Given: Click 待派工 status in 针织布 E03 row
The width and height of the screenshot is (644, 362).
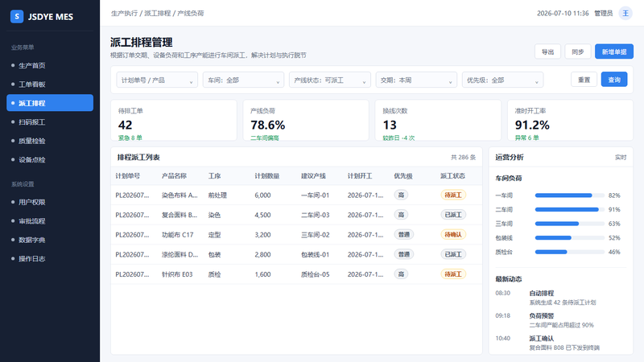Looking at the screenshot, I should coord(453,274).
